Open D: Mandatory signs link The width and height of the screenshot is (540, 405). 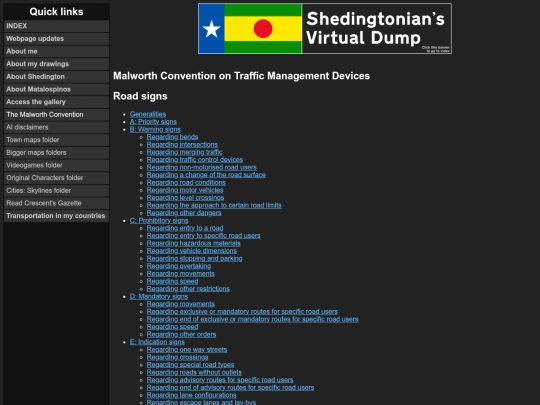pyautogui.click(x=159, y=296)
